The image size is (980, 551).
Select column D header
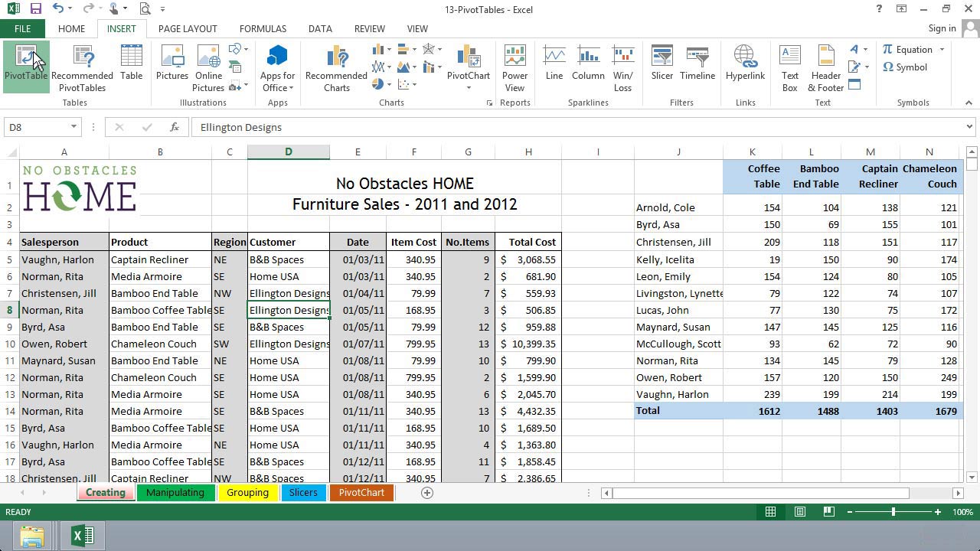pos(289,152)
